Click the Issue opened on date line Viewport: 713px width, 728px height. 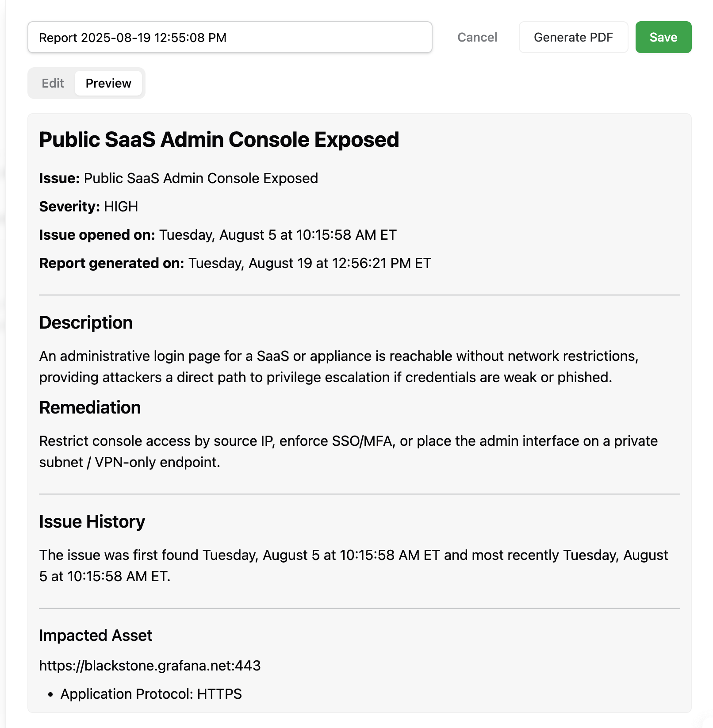pyautogui.click(x=218, y=235)
